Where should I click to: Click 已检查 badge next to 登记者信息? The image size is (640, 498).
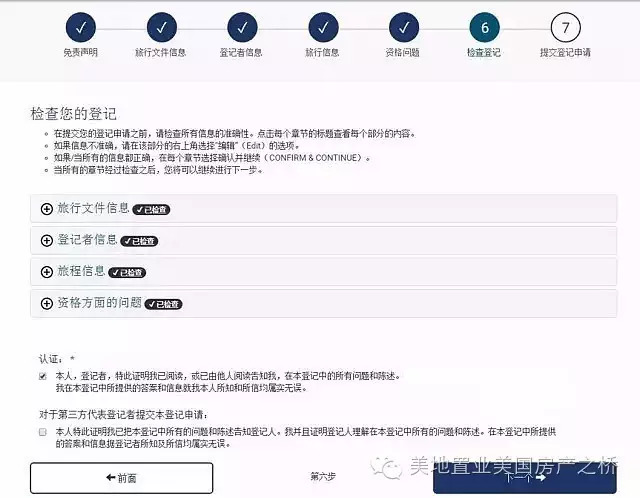(x=139, y=241)
